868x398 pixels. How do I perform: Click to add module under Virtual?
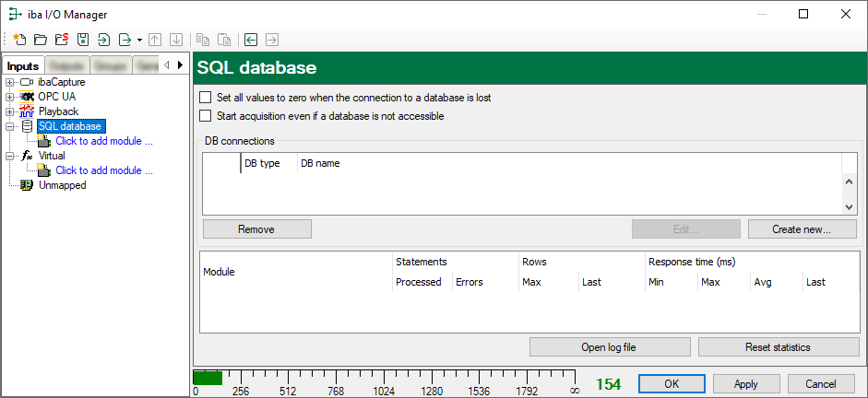coord(104,170)
